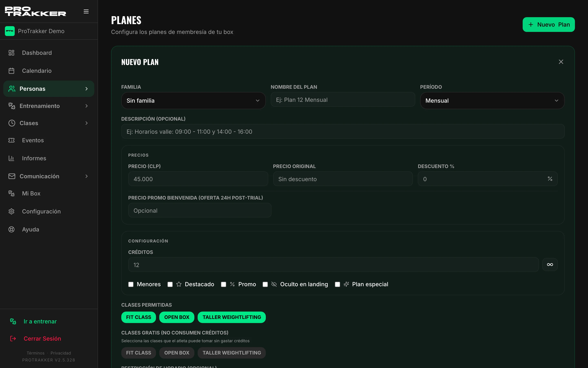588x368 pixels.
Task: Click the plus icon on Nuevo Plan button
Action: [531, 25]
